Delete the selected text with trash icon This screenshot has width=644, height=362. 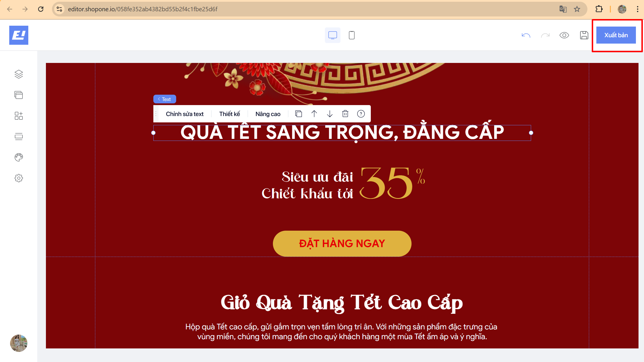click(x=345, y=114)
